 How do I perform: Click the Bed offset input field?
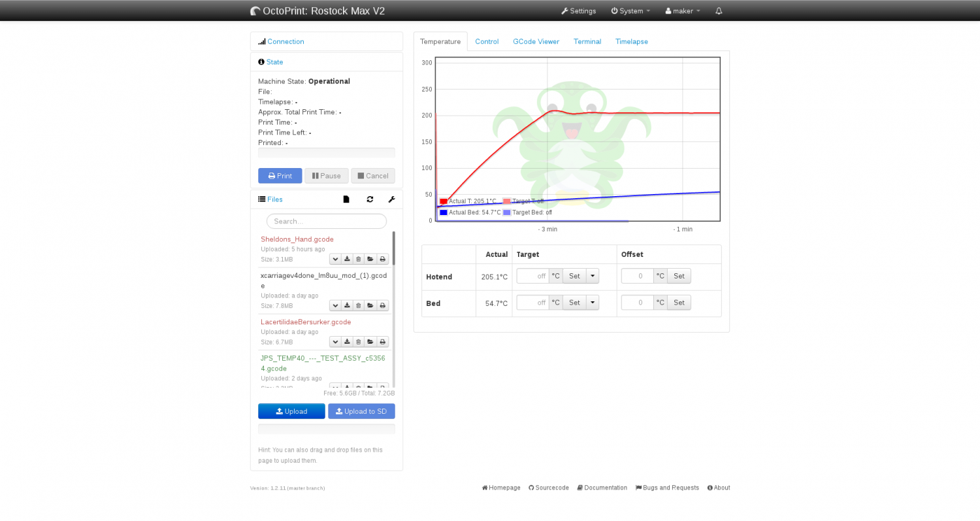click(x=638, y=303)
